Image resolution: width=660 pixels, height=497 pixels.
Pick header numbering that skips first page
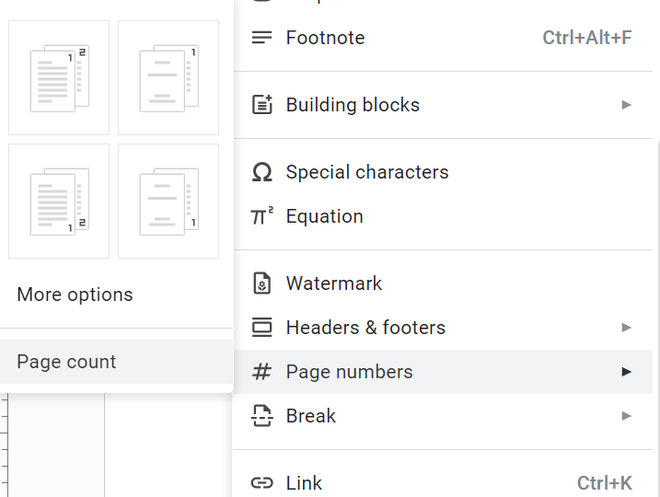pyautogui.click(x=168, y=78)
